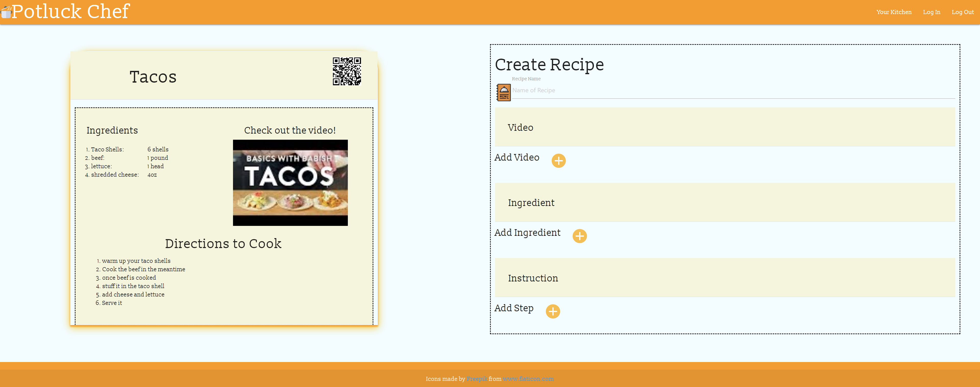Open the www.flaticon.com footer link
980x387 pixels.
tap(528, 379)
